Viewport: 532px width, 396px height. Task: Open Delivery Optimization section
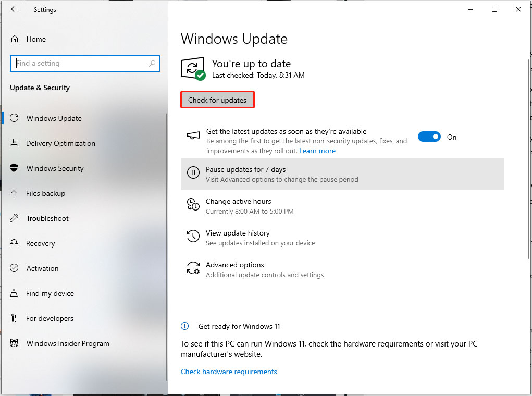coord(84,143)
